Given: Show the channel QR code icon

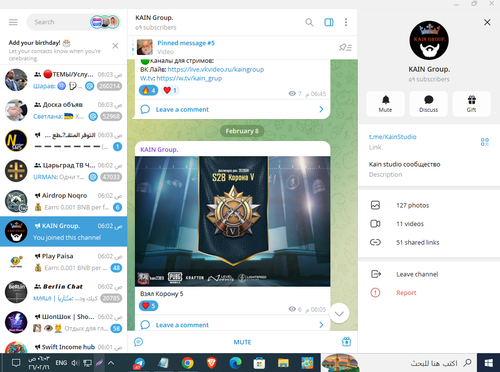Looking at the screenshot, I should 485,142.
